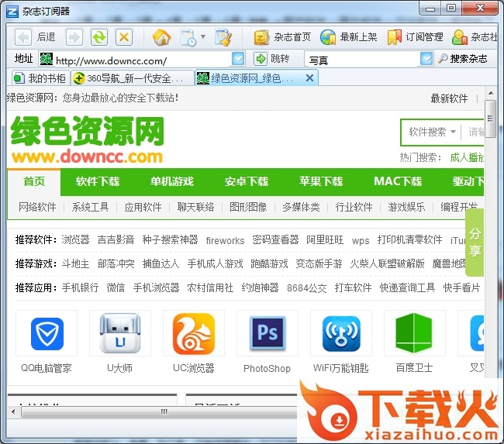This screenshot has width=504, height=444.
Task: Click 聊天联络 subcategory link
Action: (195, 207)
